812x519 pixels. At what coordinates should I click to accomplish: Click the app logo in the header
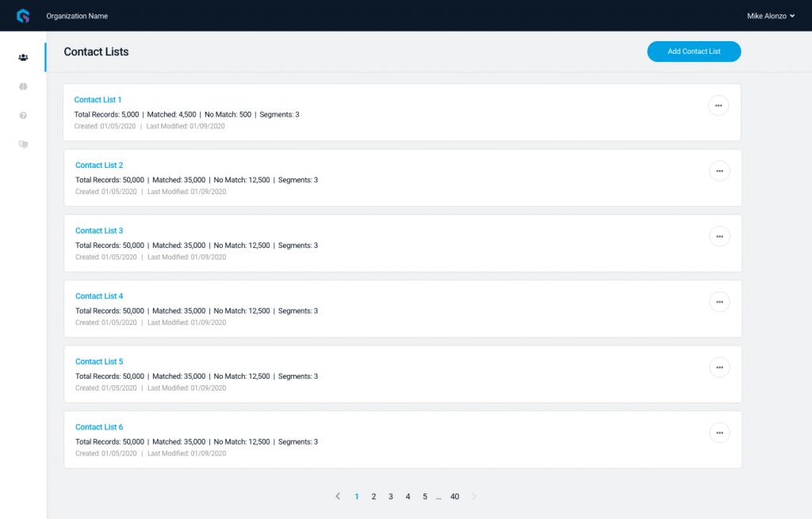[x=23, y=16]
